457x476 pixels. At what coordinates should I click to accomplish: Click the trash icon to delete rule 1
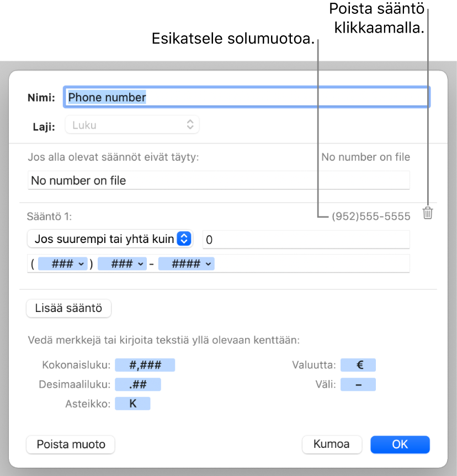(428, 213)
